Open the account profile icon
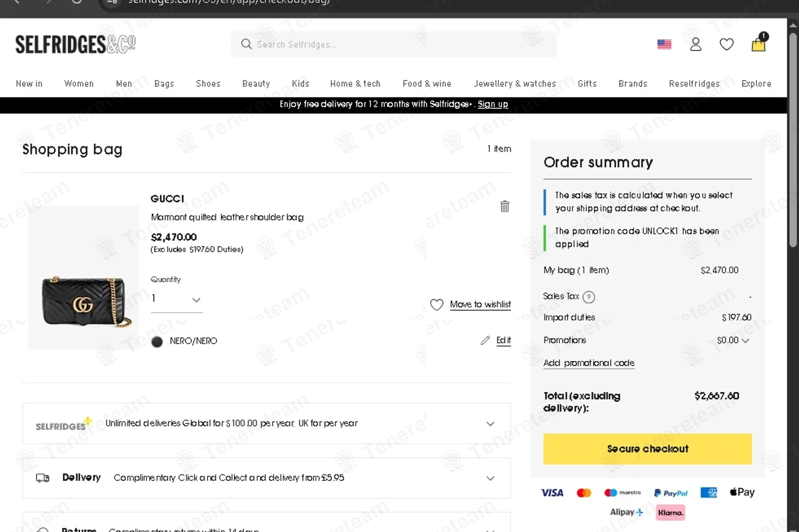The height and width of the screenshot is (532, 799). 696,44
